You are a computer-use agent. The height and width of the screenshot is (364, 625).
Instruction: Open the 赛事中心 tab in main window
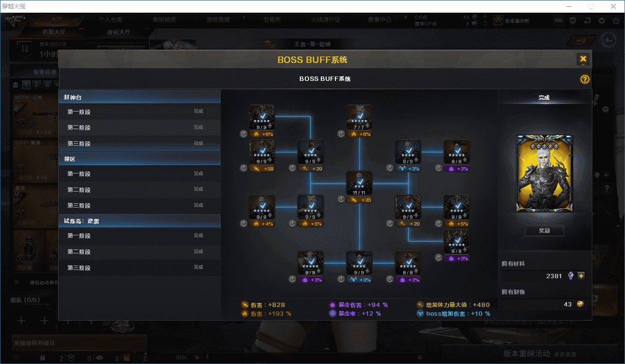click(x=379, y=20)
